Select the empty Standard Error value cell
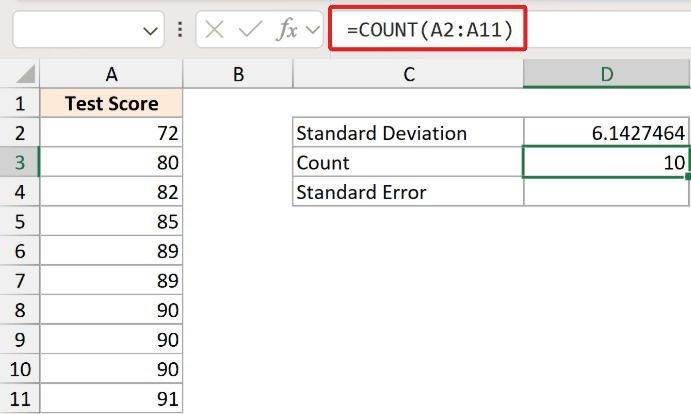The image size is (691, 414). (x=606, y=192)
